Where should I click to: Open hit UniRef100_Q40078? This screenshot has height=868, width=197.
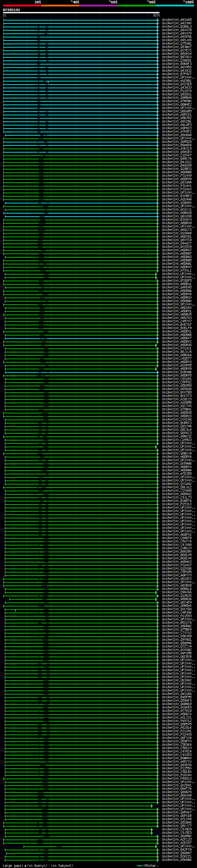[176, 30]
